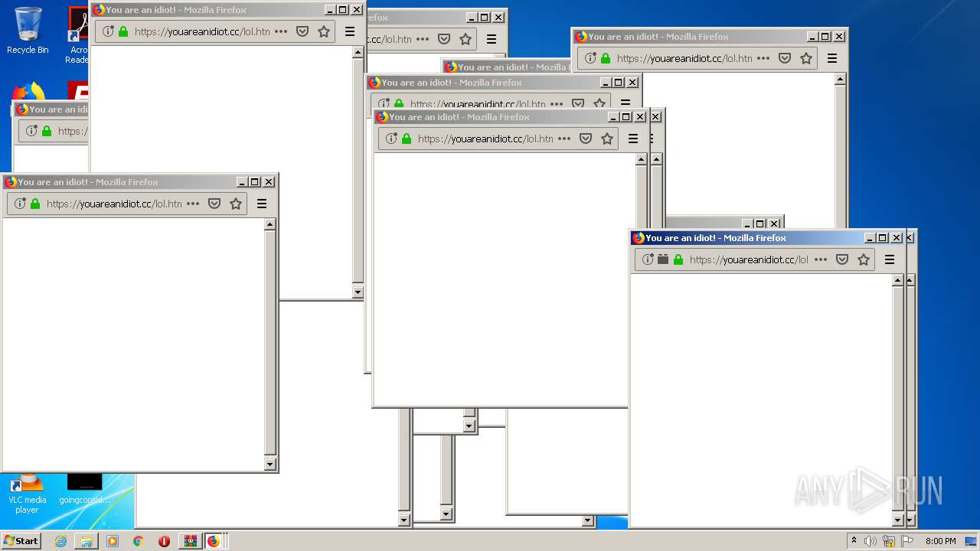Open the Action Center flag icon
Viewport: 980px width, 551px height.
[907, 541]
